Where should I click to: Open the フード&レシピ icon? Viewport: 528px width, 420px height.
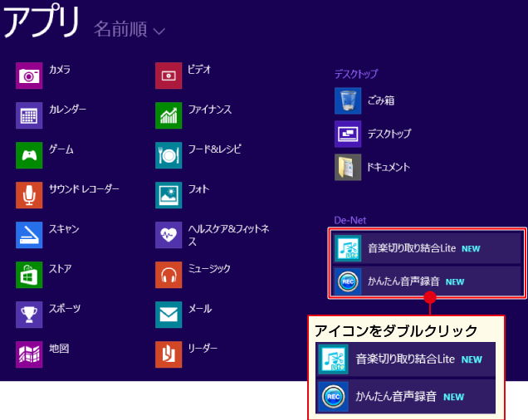click(169, 155)
